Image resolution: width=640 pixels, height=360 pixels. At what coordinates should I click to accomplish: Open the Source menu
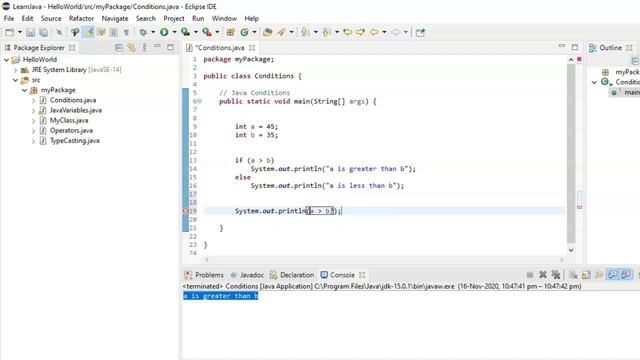coord(51,18)
